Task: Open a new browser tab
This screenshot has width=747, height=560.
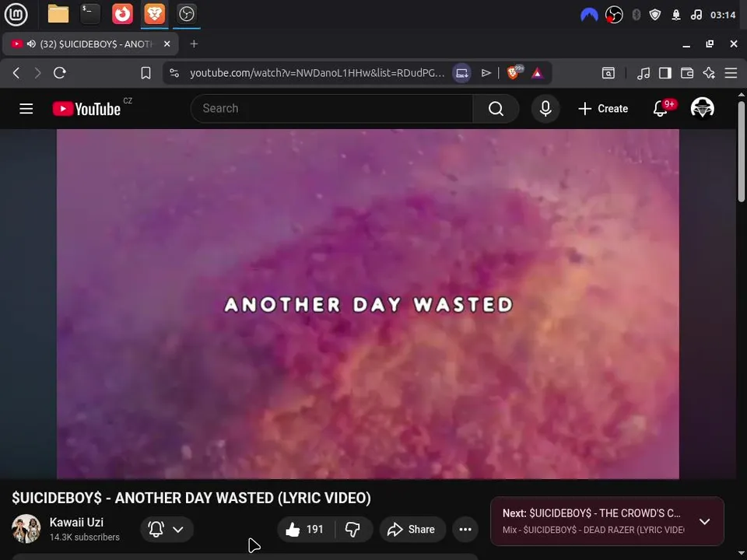Action: [194, 44]
